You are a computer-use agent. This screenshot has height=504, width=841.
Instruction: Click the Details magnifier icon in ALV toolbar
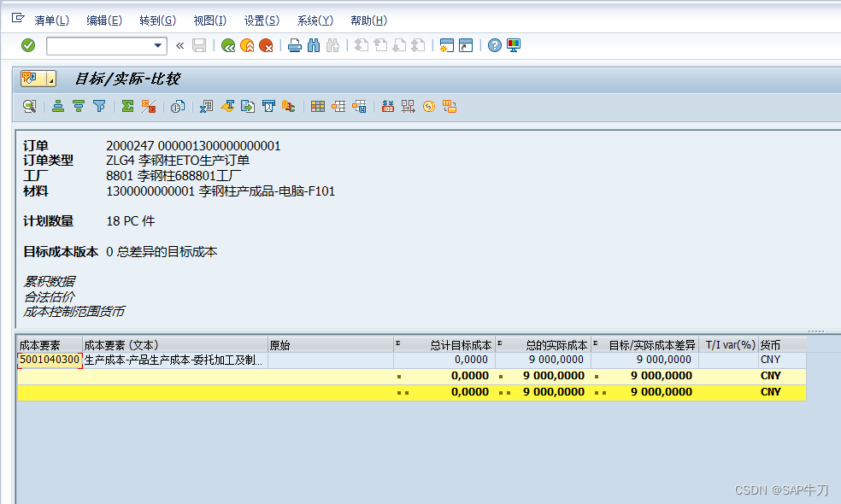[30, 106]
